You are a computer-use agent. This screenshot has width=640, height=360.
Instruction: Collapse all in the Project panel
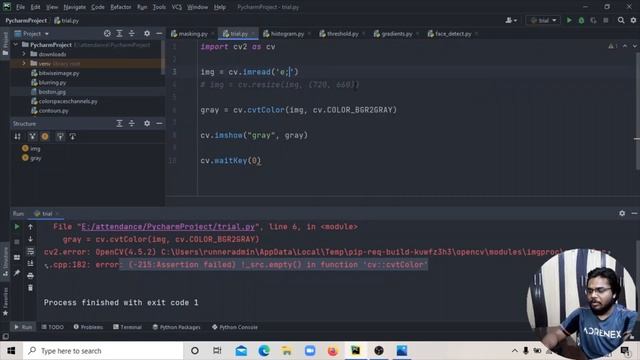click(x=131, y=33)
